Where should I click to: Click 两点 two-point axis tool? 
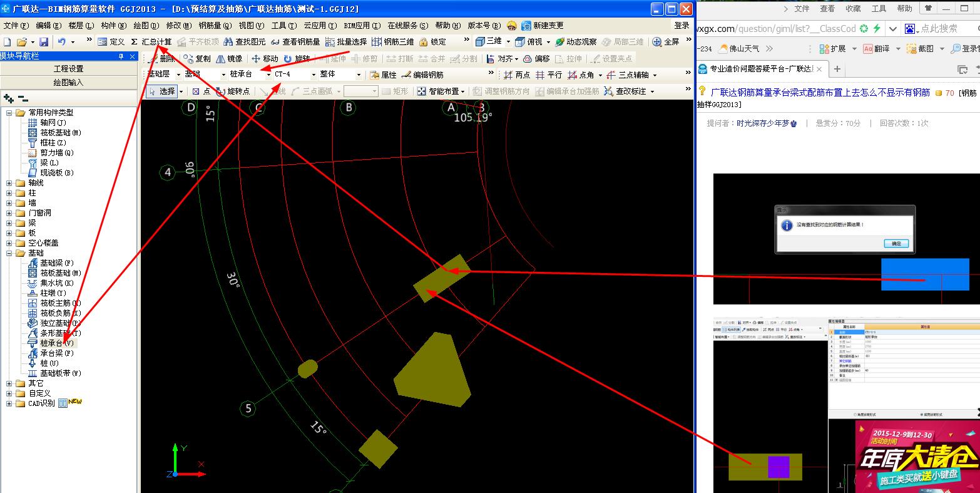516,75
